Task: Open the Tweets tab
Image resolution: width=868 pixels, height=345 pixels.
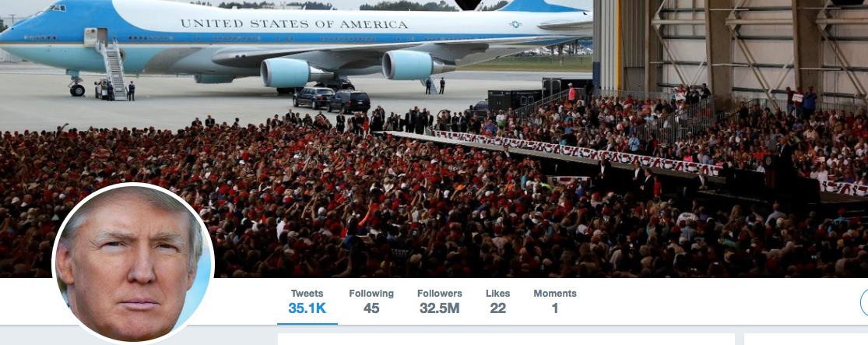Action: 307,301
